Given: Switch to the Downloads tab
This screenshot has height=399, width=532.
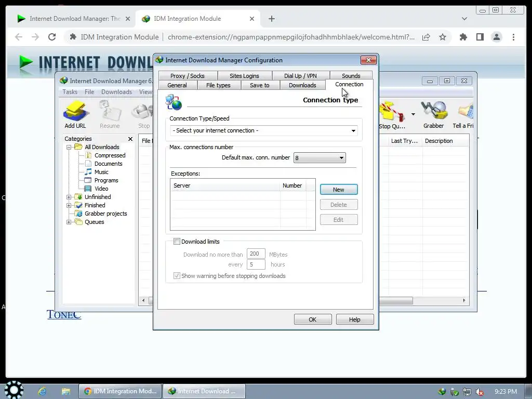Looking at the screenshot, I should pyautogui.click(x=302, y=85).
